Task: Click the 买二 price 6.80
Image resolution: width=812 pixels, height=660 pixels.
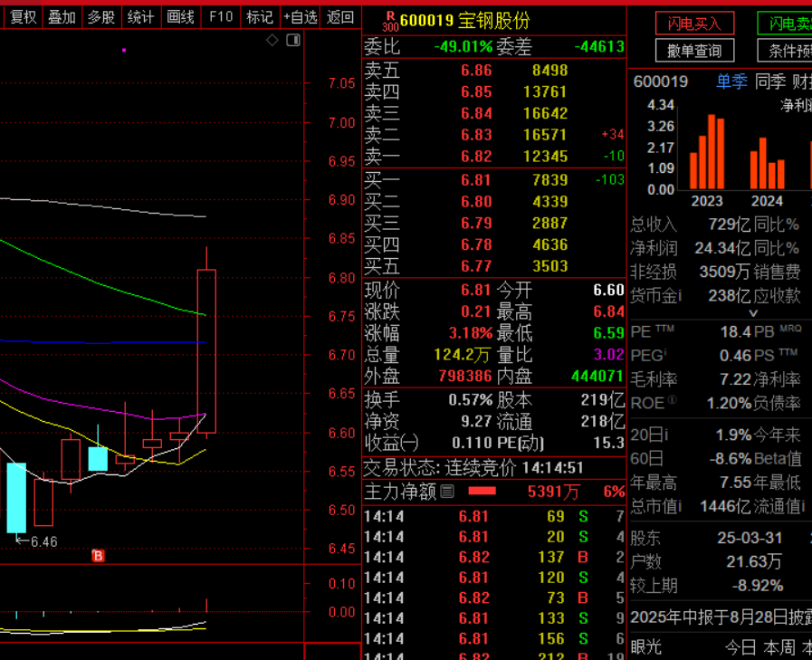Action: [476, 202]
